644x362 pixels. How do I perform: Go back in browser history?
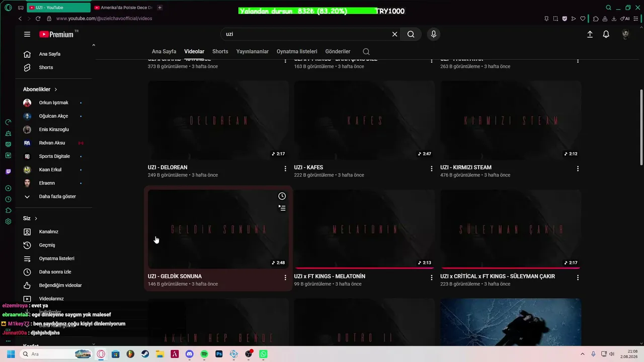(x=20, y=19)
